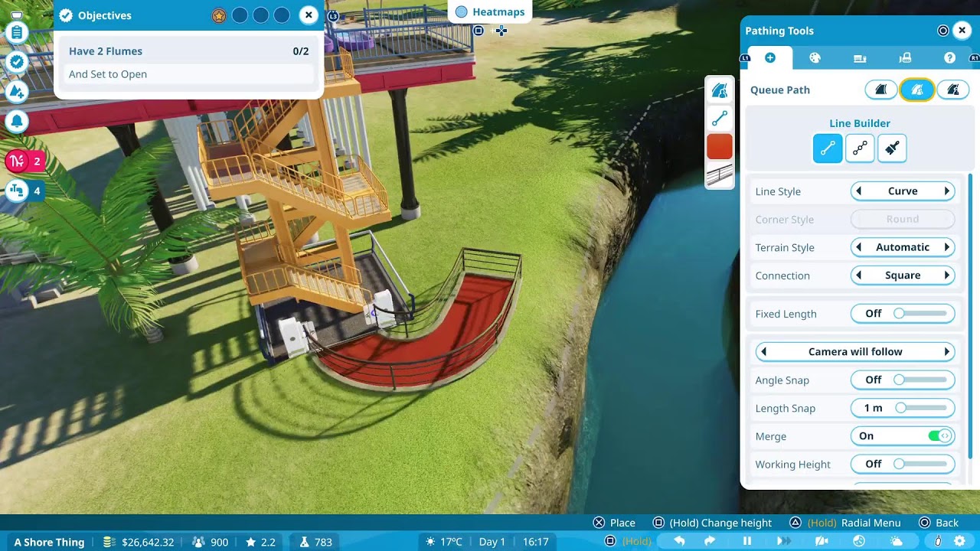Image resolution: width=980 pixels, height=551 pixels.
Task: Click the left arrow of Line Style
Action: 859,191
